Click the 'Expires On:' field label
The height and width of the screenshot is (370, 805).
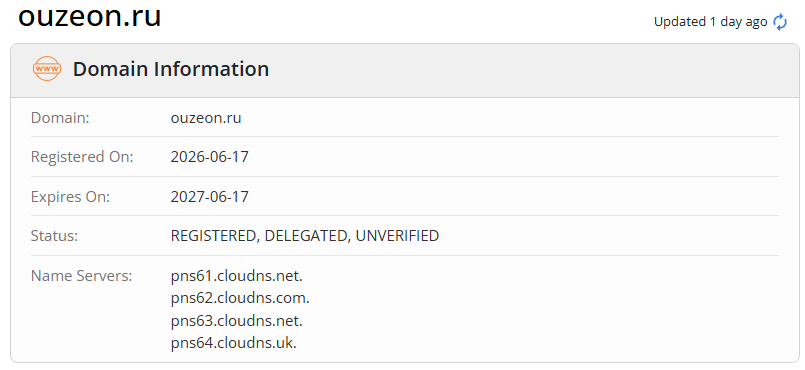point(70,197)
